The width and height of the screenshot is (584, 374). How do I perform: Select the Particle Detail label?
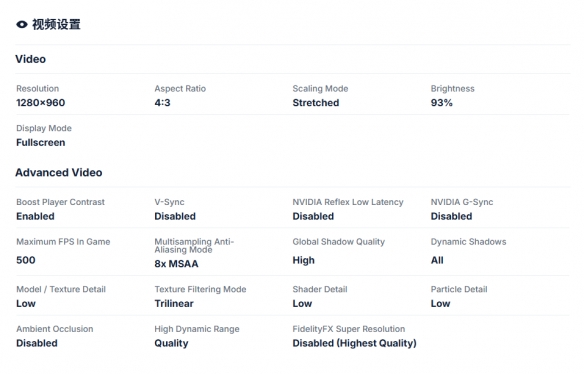tap(459, 289)
